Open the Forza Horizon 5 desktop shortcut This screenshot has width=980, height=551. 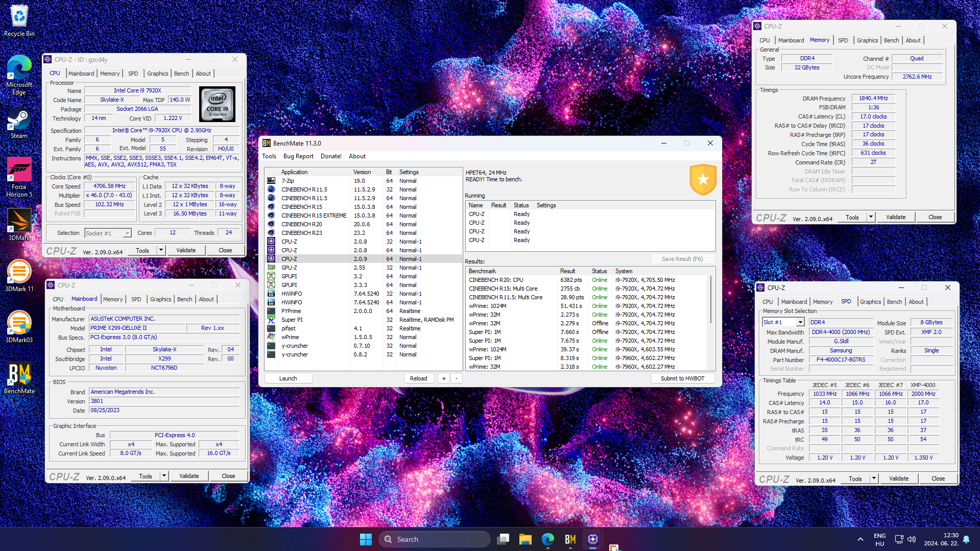click(19, 177)
